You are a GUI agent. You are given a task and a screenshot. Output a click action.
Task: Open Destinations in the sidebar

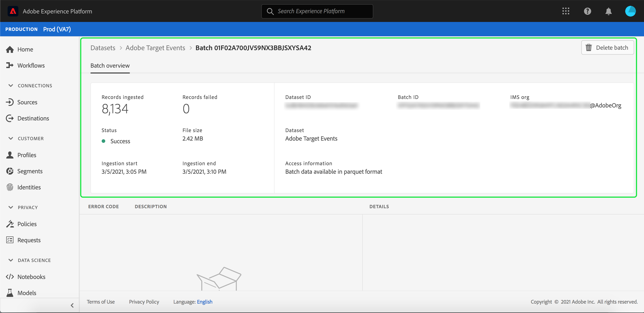pyautogui.click(x=33, y=118)
